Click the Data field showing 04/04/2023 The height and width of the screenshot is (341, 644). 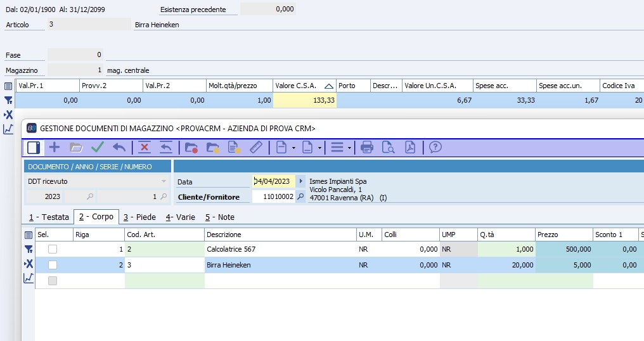tap(273, 181)
